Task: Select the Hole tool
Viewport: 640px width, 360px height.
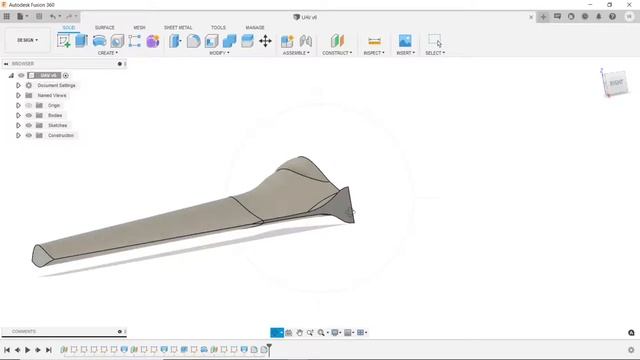Action: coord(117,41)
